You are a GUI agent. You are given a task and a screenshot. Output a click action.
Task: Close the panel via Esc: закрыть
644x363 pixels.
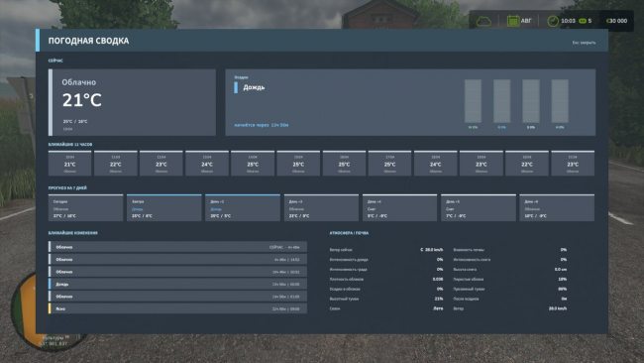pos(584,43)
